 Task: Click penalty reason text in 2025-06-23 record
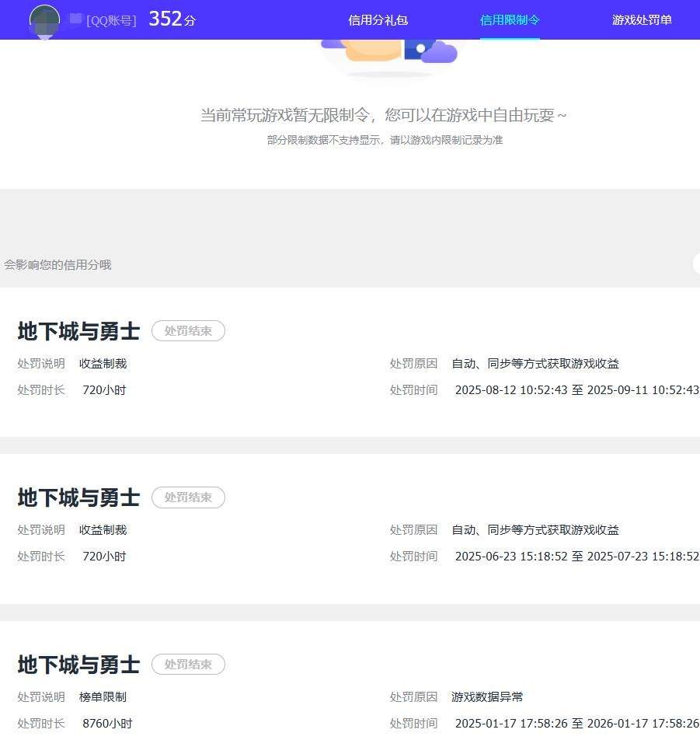pos(535,530)
